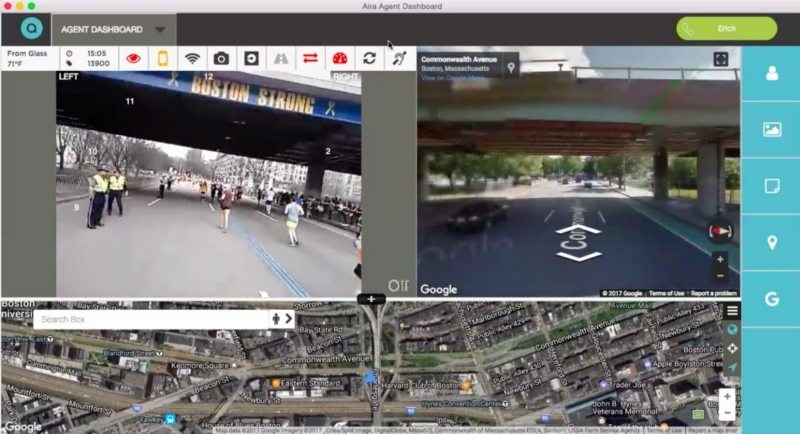
Task: Toggle the Off label on video feed
Action: pyautogui.click(x=398, y=286)
